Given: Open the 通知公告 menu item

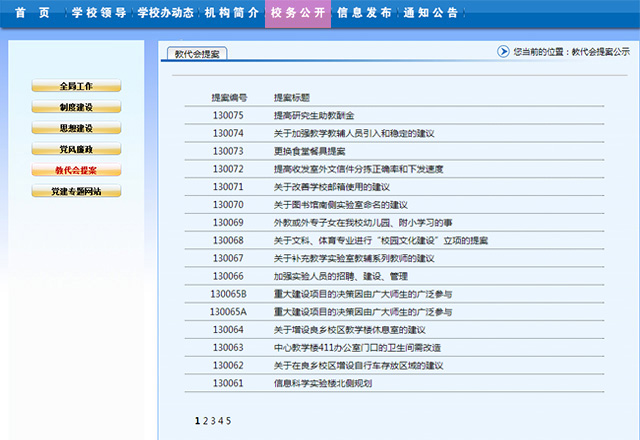Looking at the screenshot, I should point(432,13).
